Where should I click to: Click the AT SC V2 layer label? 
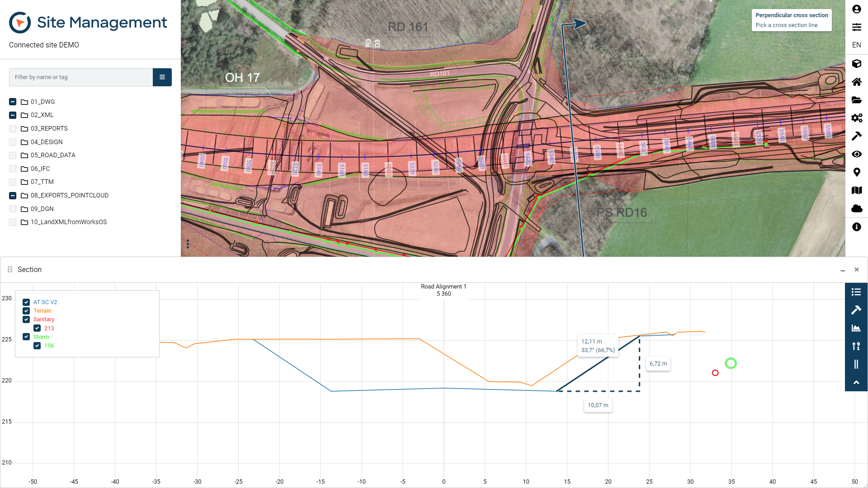[45, 302]
